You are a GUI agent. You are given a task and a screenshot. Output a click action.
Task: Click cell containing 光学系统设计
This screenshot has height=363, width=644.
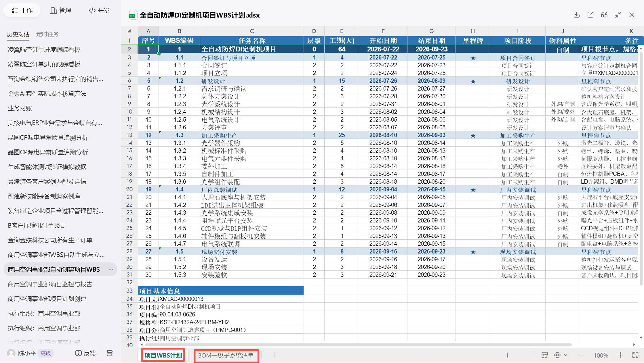pos(252,104)
